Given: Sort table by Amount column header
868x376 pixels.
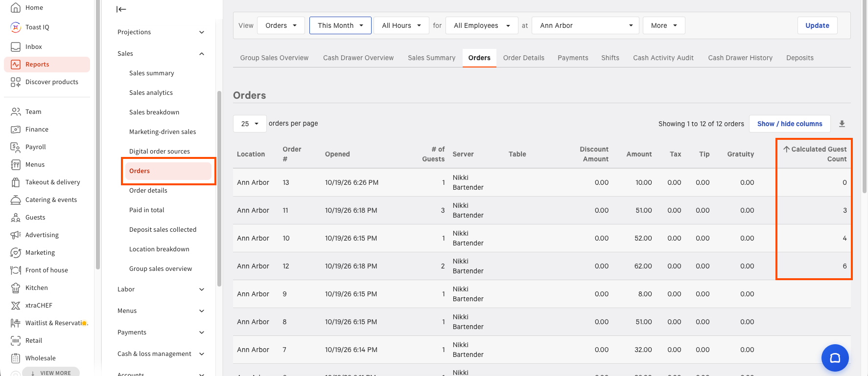Looking at the screenshot, I should click(x=639, y=154).
